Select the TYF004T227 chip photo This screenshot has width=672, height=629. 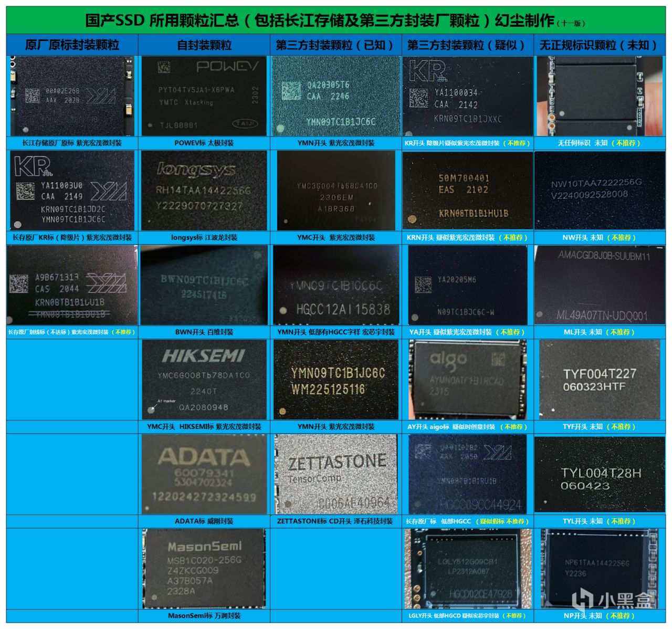600,380
